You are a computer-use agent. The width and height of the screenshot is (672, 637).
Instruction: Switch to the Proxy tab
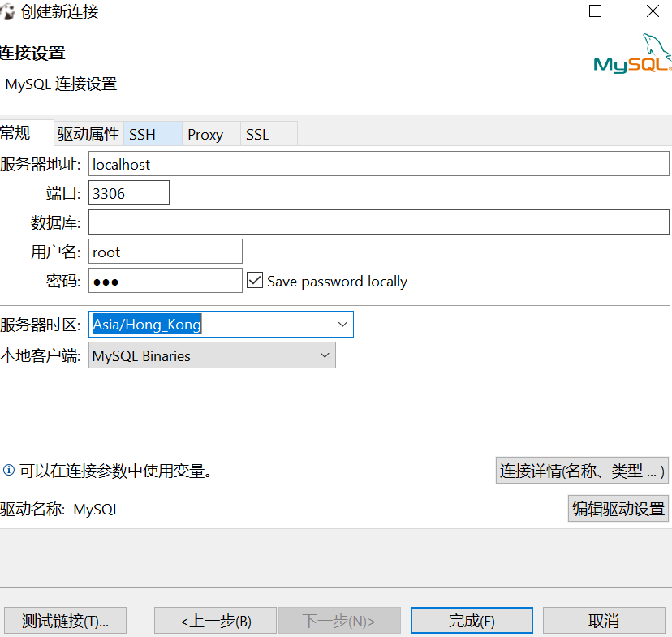[211, 134]
